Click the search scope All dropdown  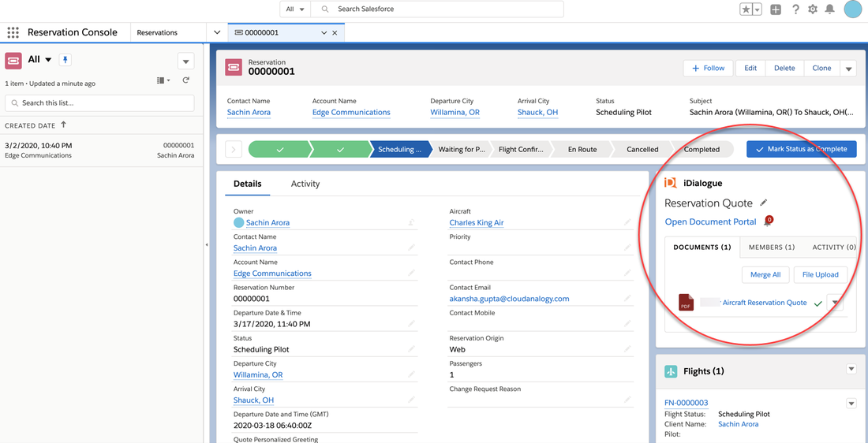coord(296,9)
